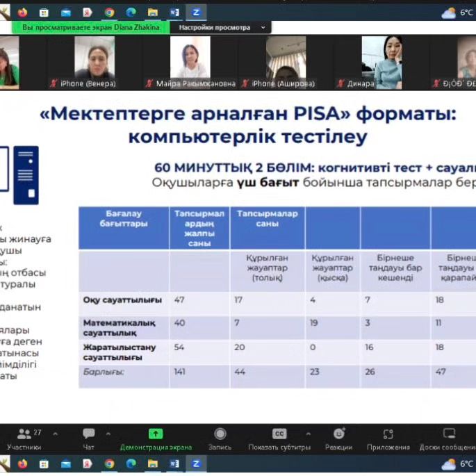Viewport: 476px width, 476px height.
Task: Open the Реакции reactions menu
Action: pos(338,438)
